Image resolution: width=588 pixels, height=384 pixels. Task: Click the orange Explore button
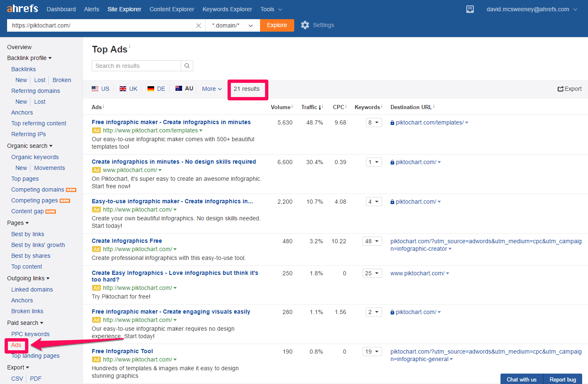[x=277, y=25]
